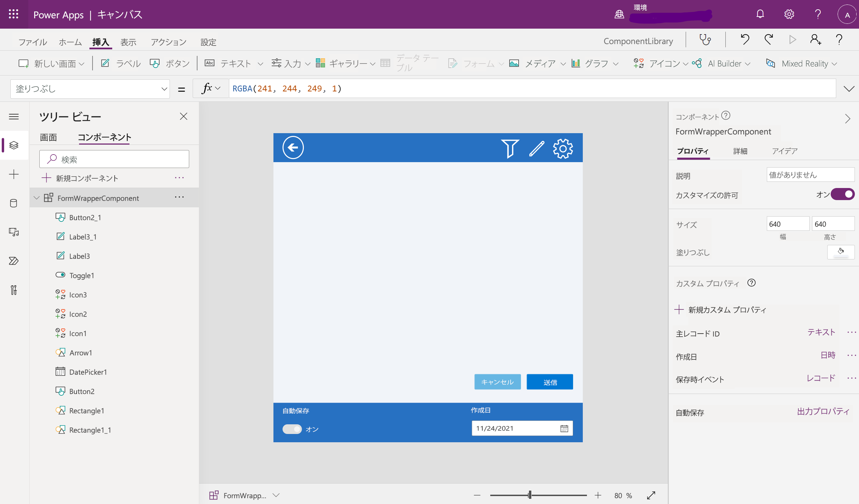The image size is (859, 504).
Task: Click the back arrow icon on canvas
Action: click(x=293, y=148)
